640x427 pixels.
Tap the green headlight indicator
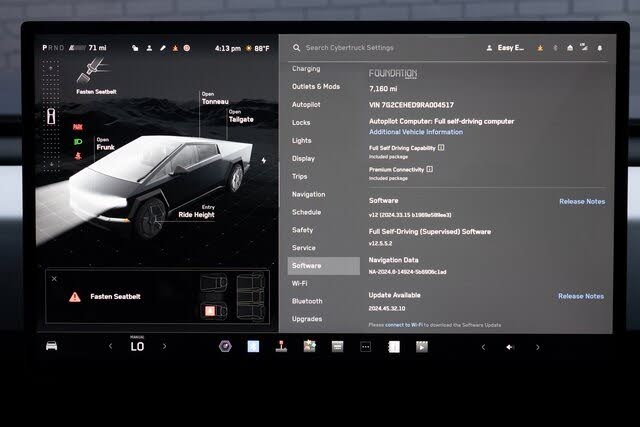(78, 142)
